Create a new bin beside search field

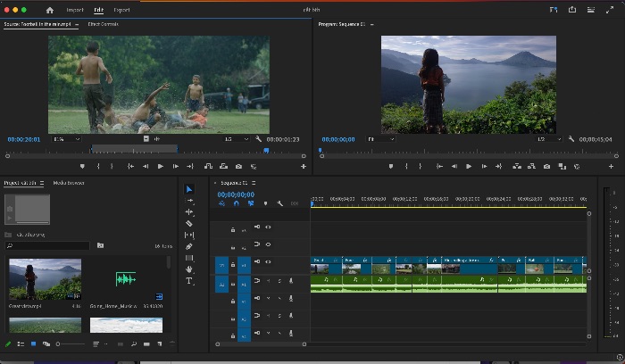click(100, 245)
